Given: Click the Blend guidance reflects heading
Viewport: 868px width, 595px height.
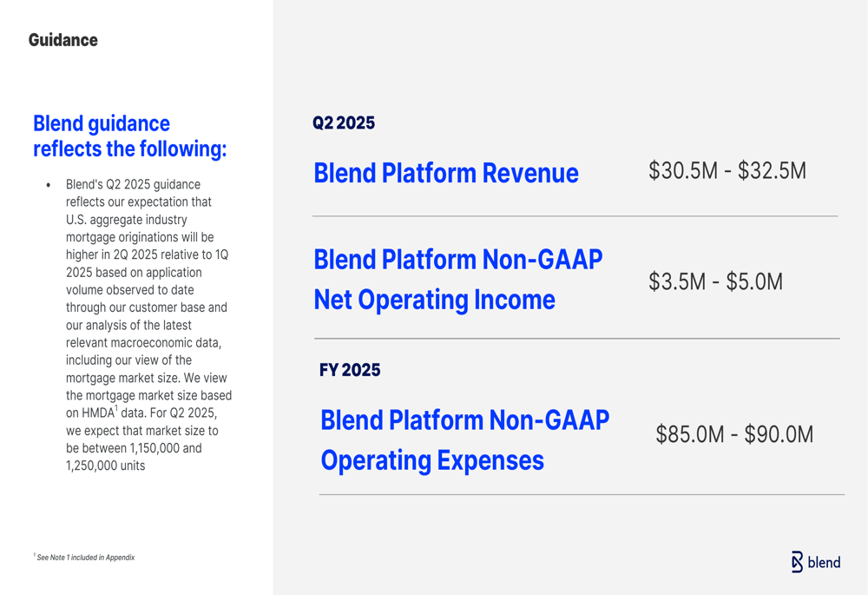Looking at the screenshot, I should point(130,136).
